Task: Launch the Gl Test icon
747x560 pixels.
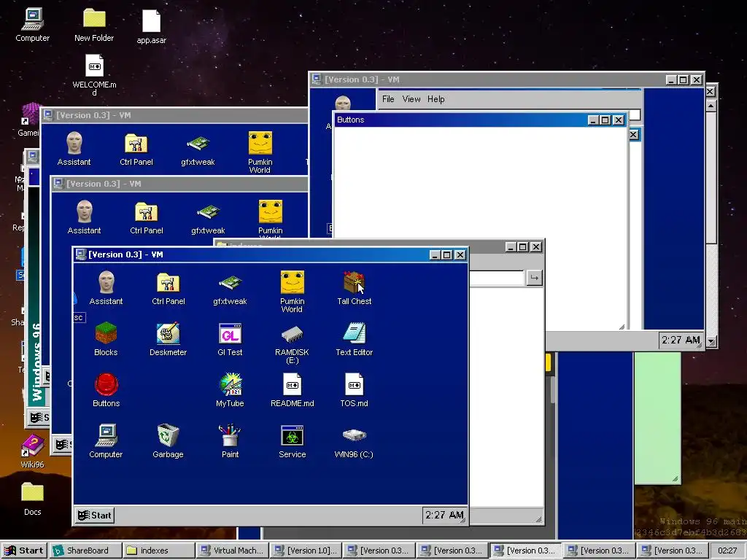Action: (x=230, y=338)
